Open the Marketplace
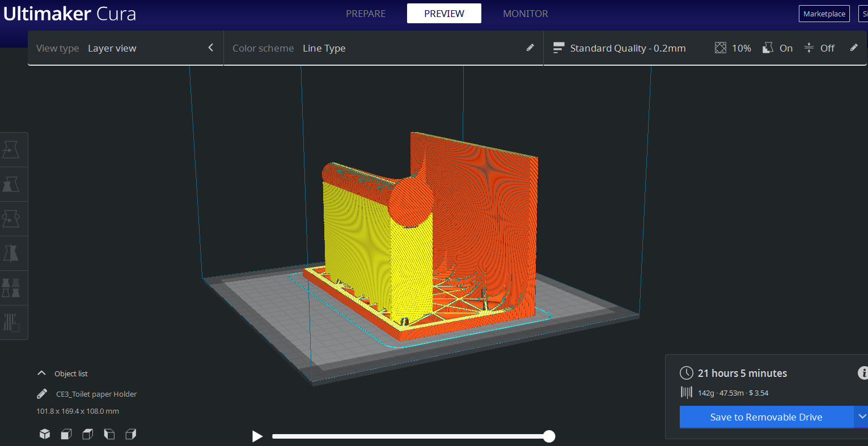Image resolution: width=868 pixels, height=446 pixels. pyautogui.click(x=824, y=14)
